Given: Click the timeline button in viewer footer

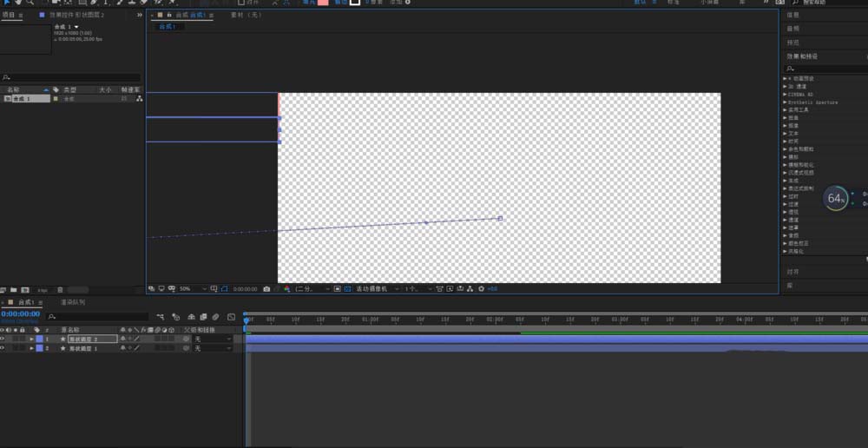Looking at the screenshot, I should point(460,288).
